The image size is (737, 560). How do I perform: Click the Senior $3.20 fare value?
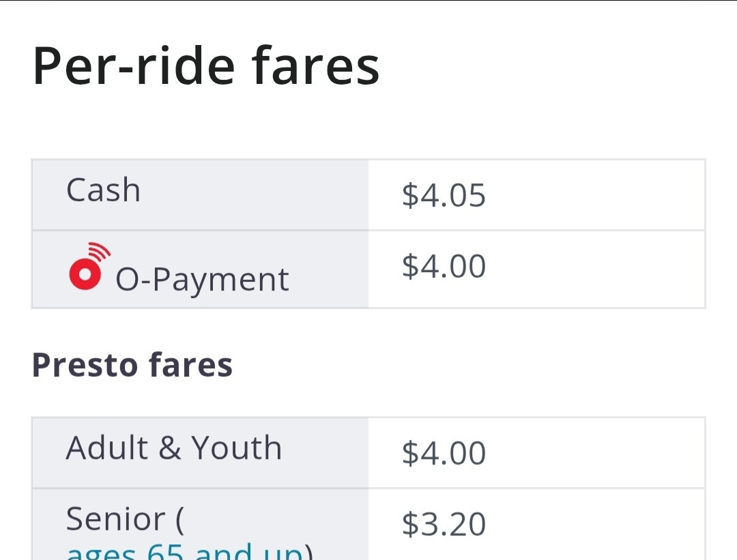[444, 524]
